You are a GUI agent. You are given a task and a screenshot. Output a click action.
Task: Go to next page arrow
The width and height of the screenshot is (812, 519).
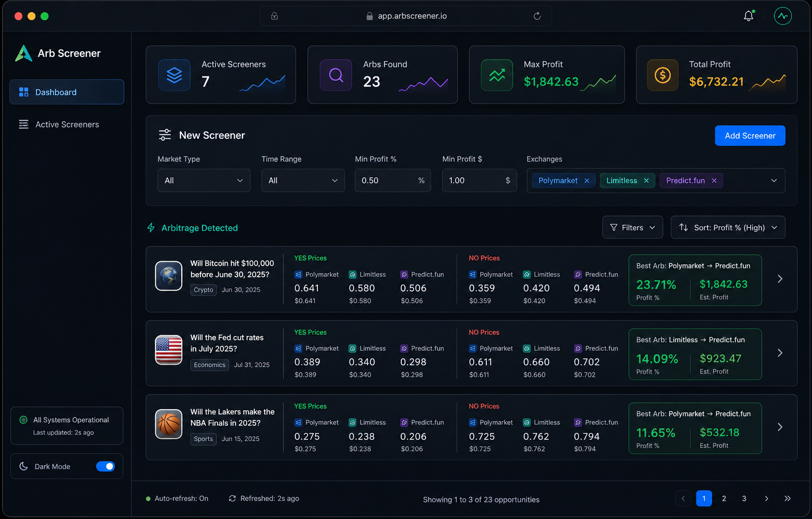[x=766, y=498]
